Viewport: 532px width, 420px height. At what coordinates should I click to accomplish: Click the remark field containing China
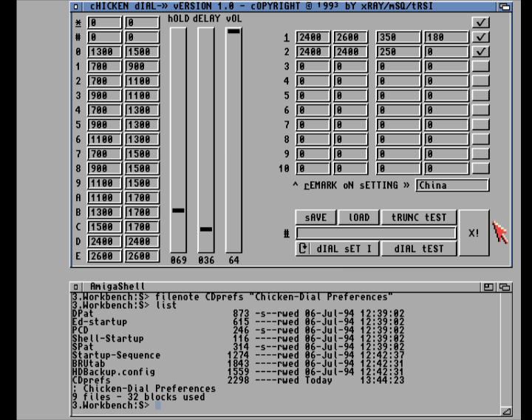452,185
